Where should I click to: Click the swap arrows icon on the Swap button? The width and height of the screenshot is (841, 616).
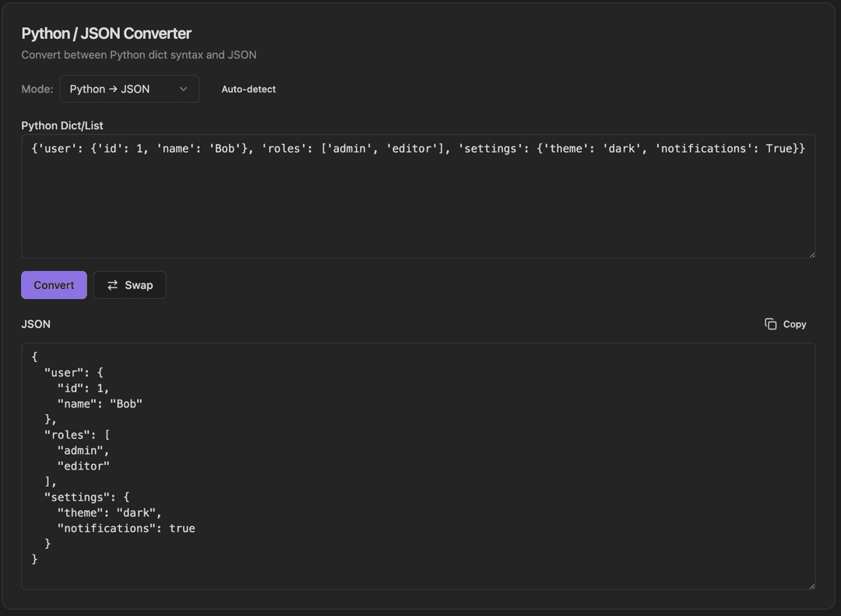114,285
